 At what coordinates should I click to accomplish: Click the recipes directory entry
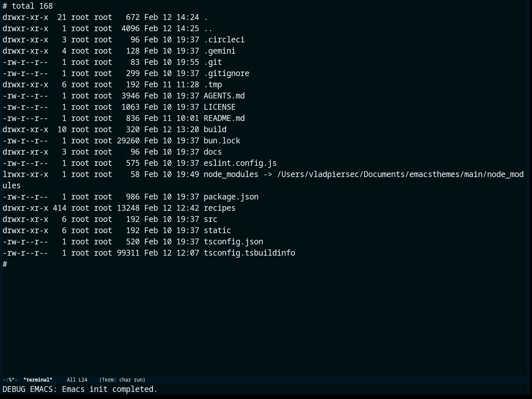[x=219, y=208]
